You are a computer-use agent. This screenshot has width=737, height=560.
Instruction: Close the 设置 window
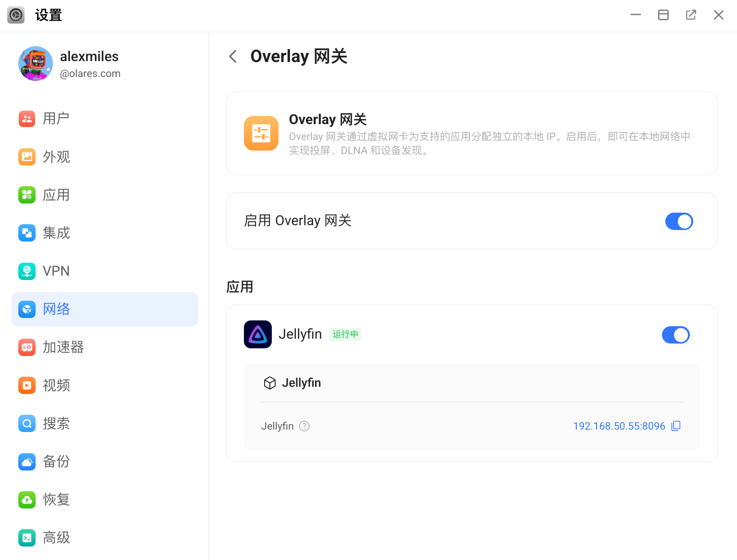click(x=719, y=15)
